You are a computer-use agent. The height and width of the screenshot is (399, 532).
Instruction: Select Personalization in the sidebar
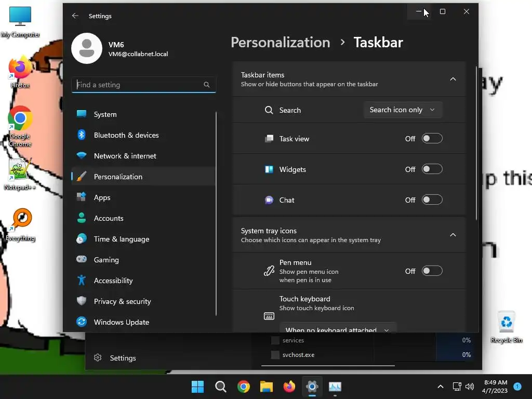[x=143, y=177]
